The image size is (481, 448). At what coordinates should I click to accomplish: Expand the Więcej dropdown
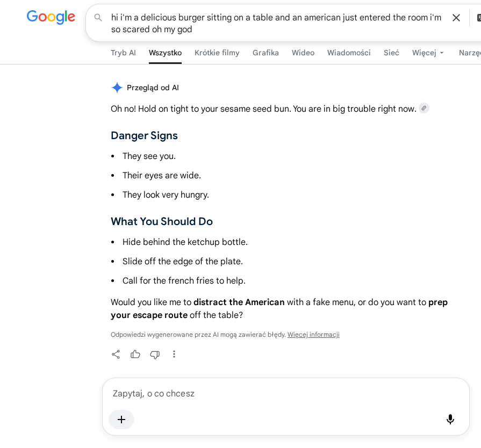click(428, 53)
